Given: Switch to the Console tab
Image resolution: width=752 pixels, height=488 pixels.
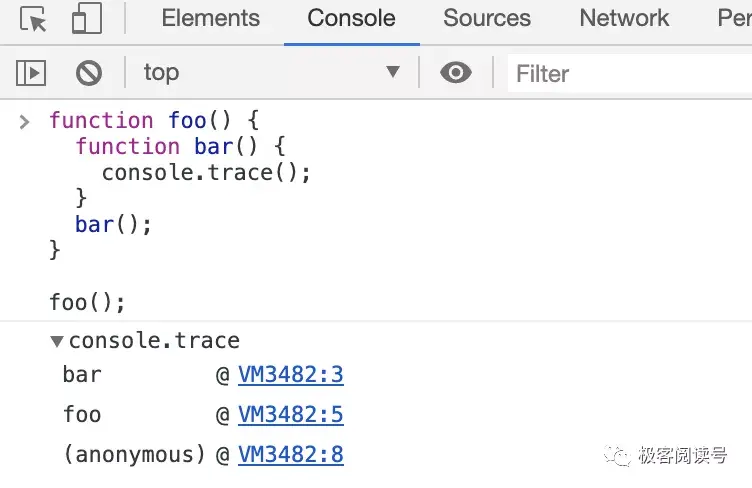Looking at the screenshot, I should click(x=351, y=19).
